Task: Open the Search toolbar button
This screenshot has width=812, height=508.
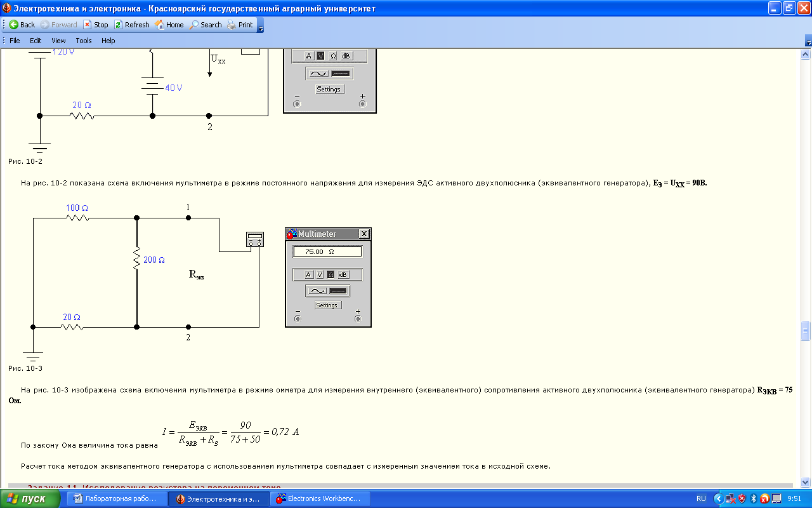Action: 206,25
